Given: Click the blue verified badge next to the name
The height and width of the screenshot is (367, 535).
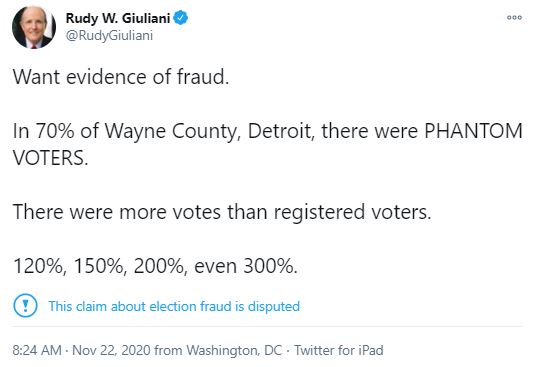Looking at the screenshot, I should pos(180,18).
